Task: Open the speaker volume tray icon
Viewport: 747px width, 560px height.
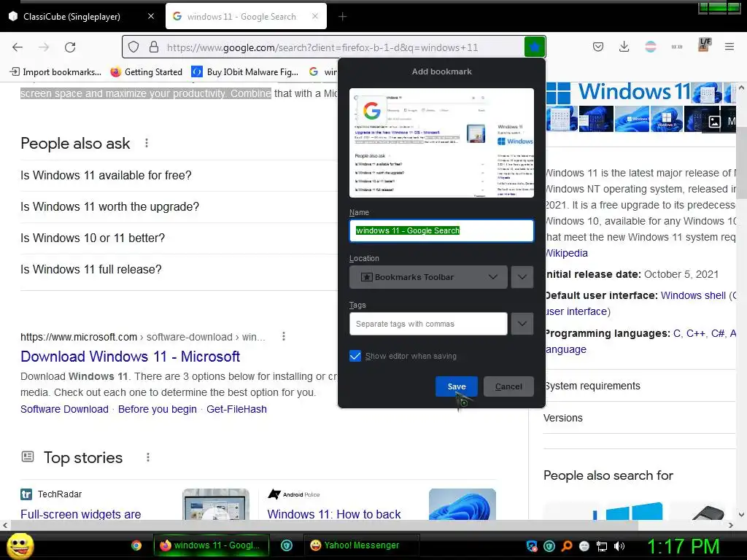Action: (x=619, y=545)
